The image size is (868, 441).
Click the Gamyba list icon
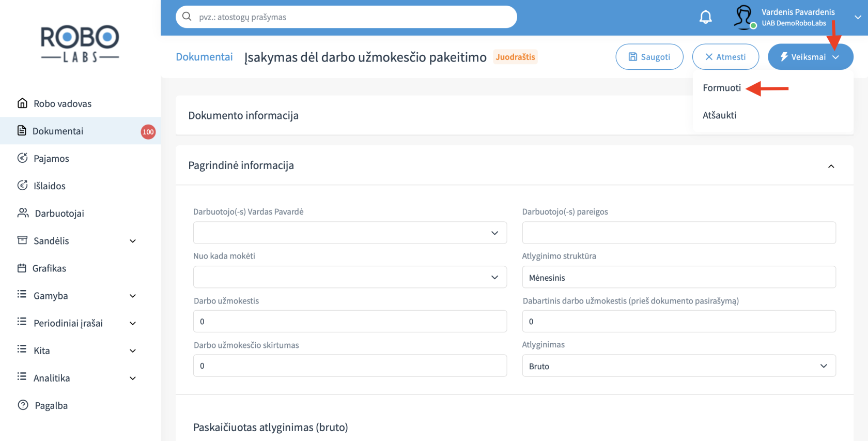pyautogui.click(x=22, y=294)
